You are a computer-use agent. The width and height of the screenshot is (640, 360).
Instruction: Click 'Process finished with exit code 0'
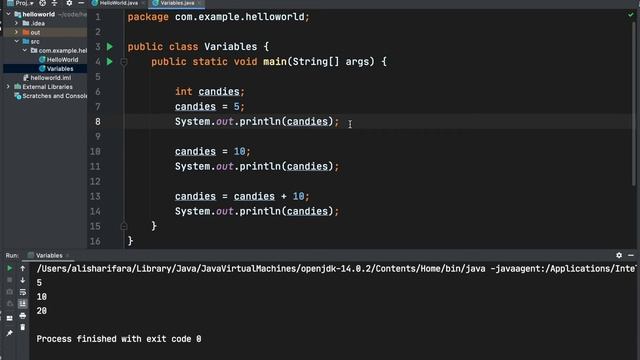click(x=119, y=339)
